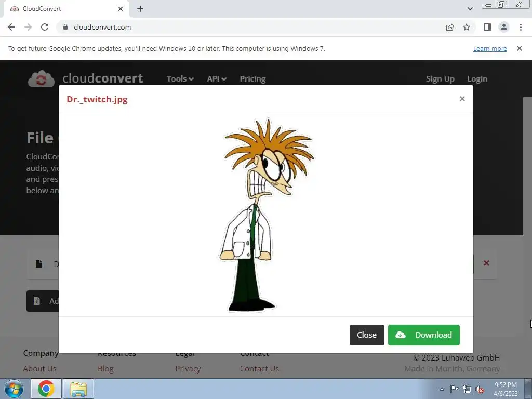This screenshot has width=532, height=399.
Task: Open the Contact Us footer link
Action: (260, 368)
